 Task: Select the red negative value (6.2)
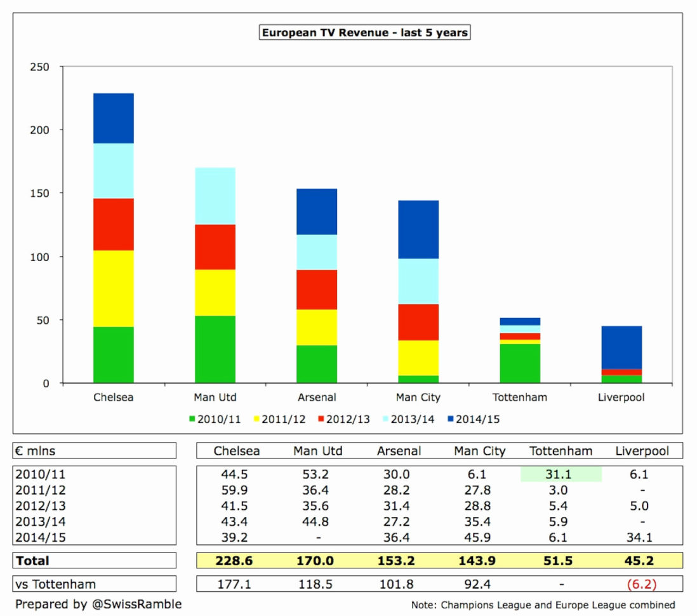pos(641,584)
